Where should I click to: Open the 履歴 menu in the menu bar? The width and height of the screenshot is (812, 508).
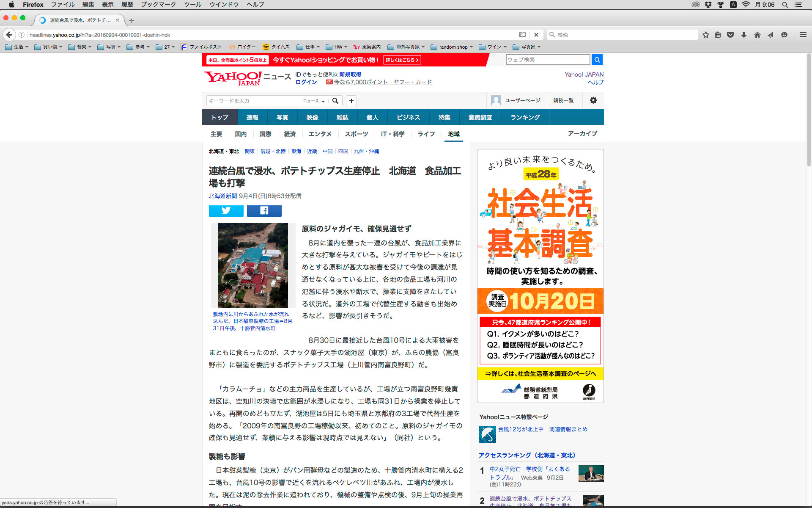[x=127, y=4]
